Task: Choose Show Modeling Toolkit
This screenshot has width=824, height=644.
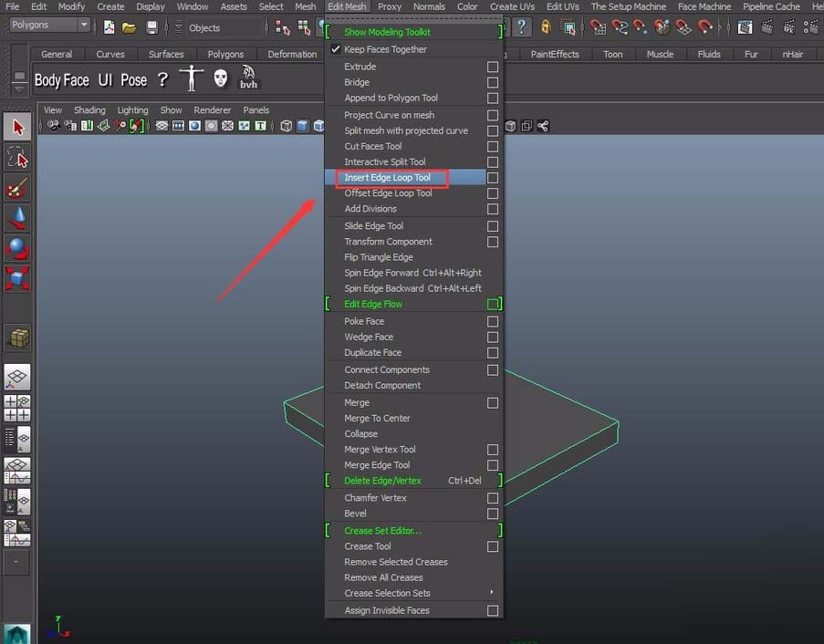Action: (x=387, y=32)
